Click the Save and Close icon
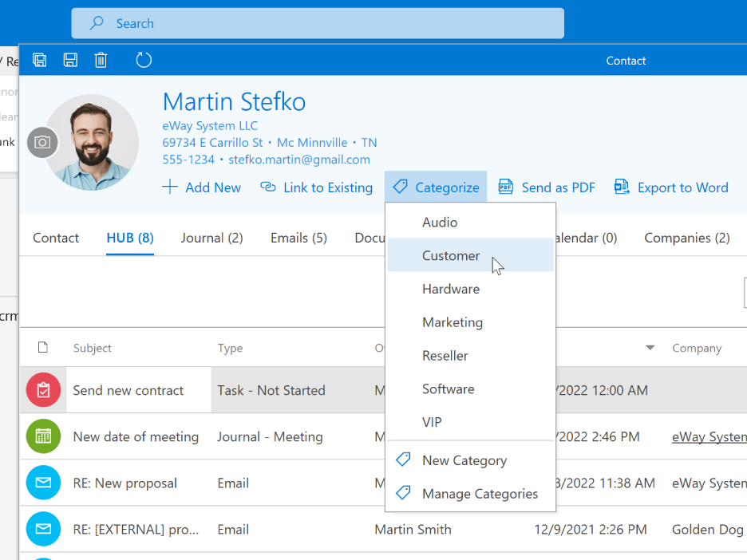The height and width of the screenshot is (560, 747). tap(40, 60)
